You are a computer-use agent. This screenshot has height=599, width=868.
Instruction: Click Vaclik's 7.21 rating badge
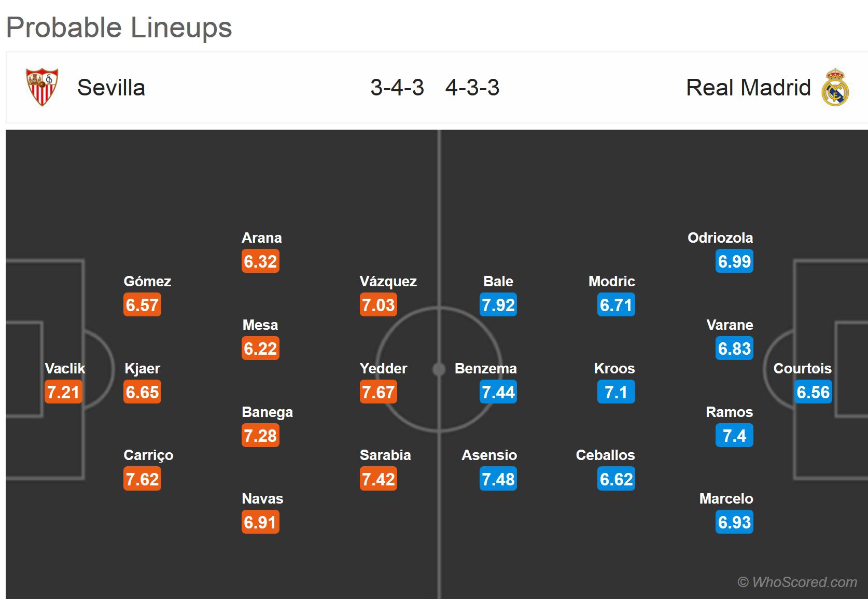coord(63,392)
